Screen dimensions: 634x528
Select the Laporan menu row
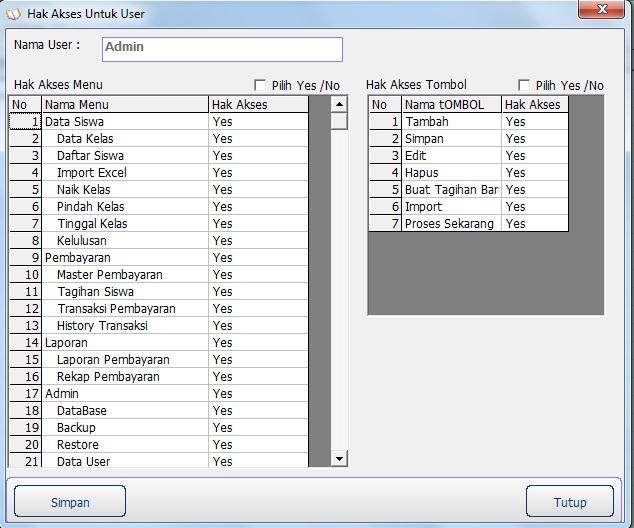click(x=125, y=343)
